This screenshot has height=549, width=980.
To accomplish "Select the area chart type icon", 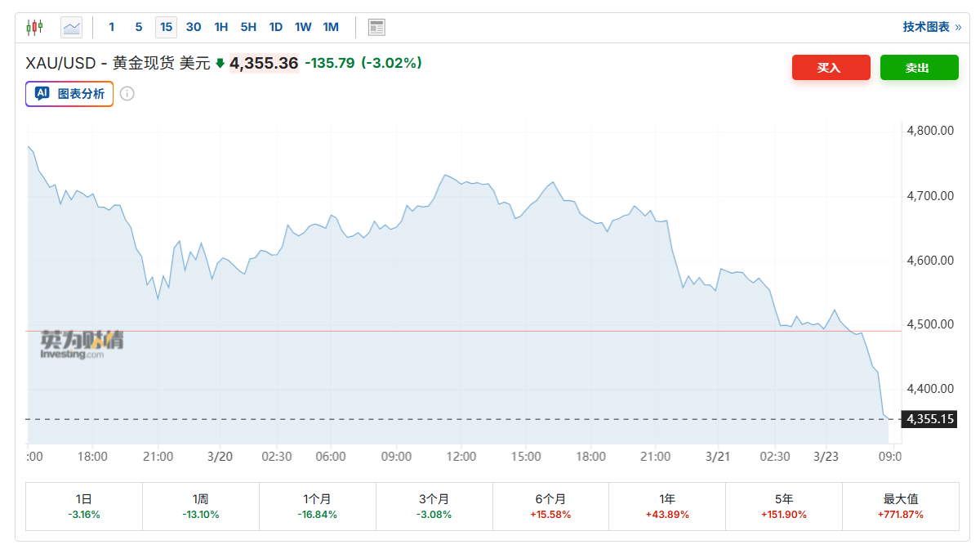I will 71,27.
